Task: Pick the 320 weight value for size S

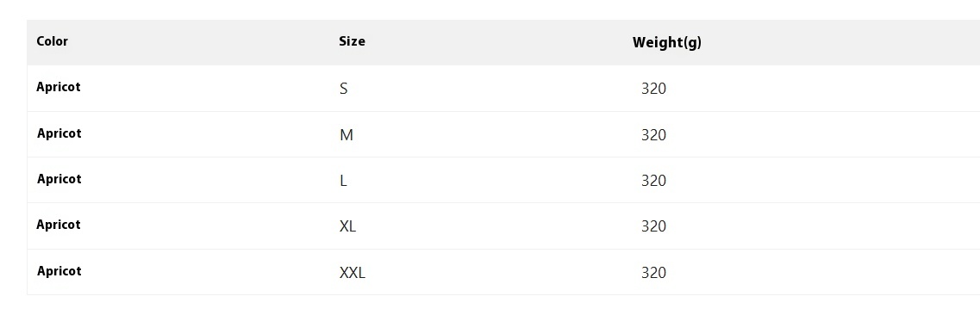Action: point(653,89)
